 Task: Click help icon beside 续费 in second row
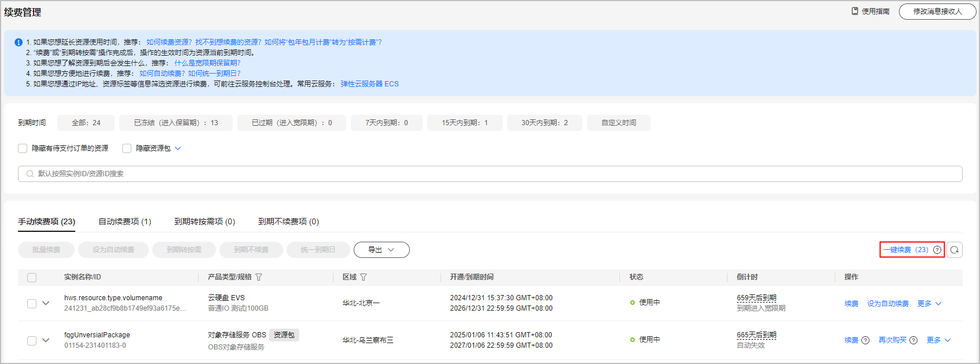(x=865, y=340)
